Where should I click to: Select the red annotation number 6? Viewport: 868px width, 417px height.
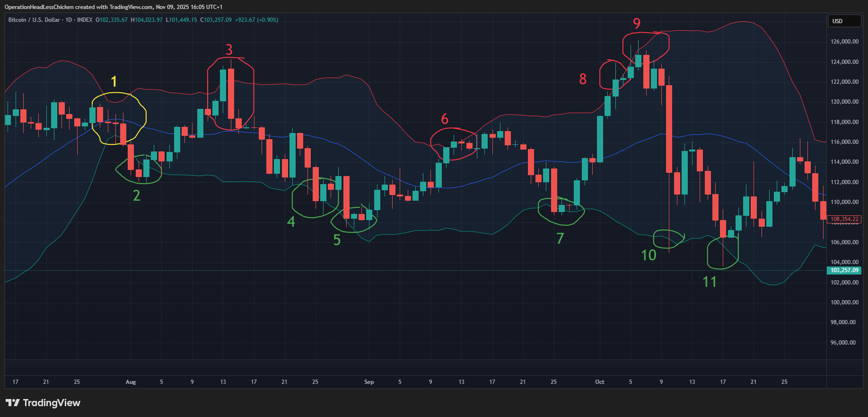tap(445, 119)
